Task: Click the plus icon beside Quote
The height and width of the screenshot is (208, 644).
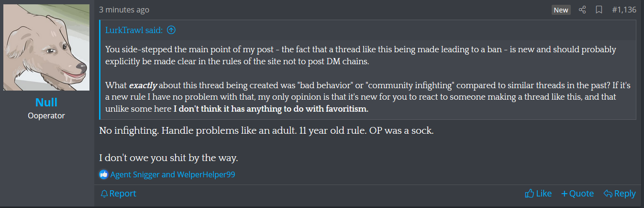Action: (564, 194)
